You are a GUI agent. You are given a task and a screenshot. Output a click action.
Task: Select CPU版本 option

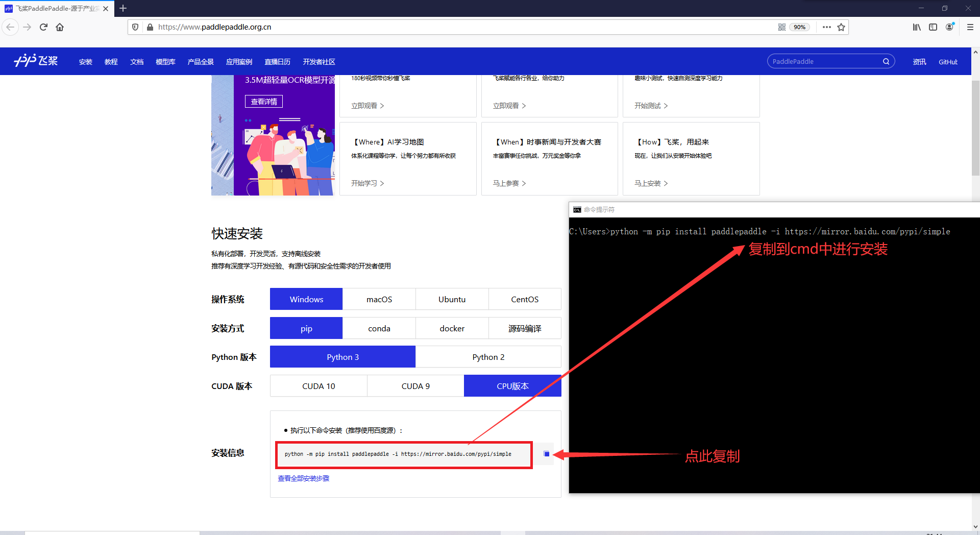[512, 386]
